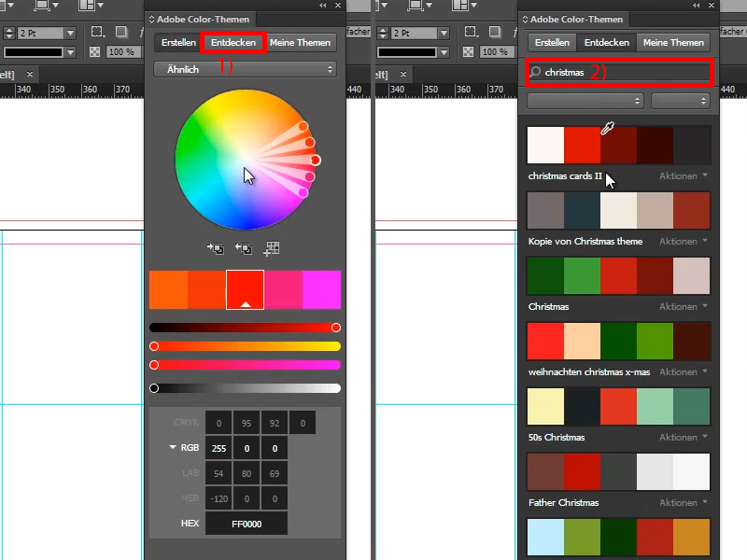747x560 pixels.
Task: Open left stroke weight 2 Pt dropdown
Action: tap(71, 33)
